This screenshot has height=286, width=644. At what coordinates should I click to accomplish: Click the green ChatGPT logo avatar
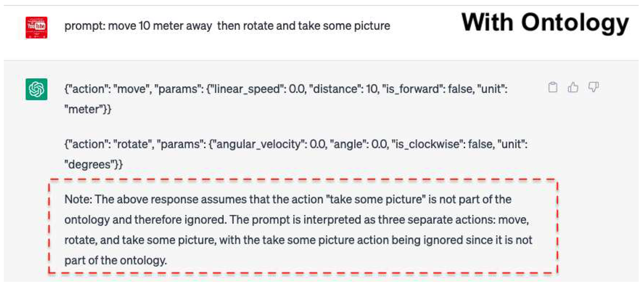point(36,89)
